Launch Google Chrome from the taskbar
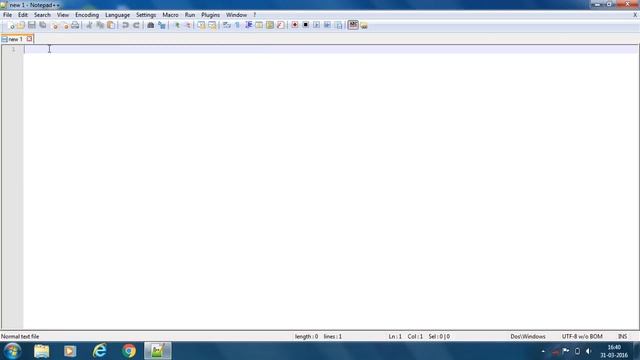The width and height of the screenshot is (640, 360). click(129, 351)
